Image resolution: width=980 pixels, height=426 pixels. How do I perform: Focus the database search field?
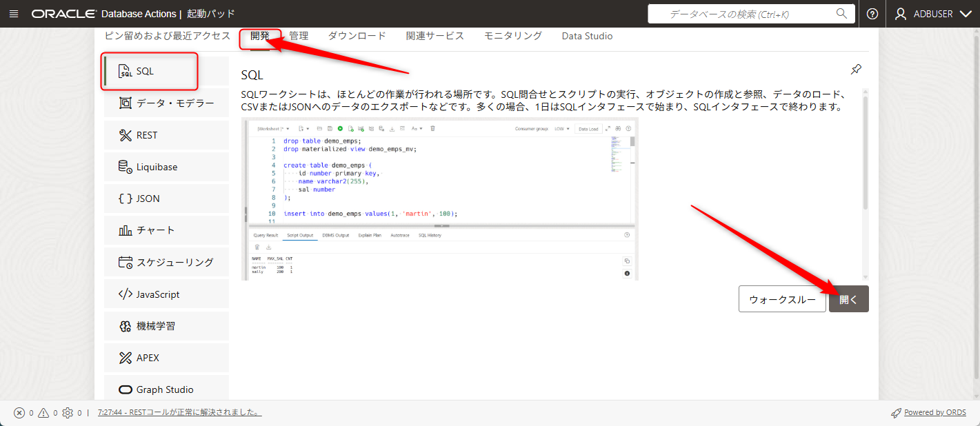[x=751, y=14]
